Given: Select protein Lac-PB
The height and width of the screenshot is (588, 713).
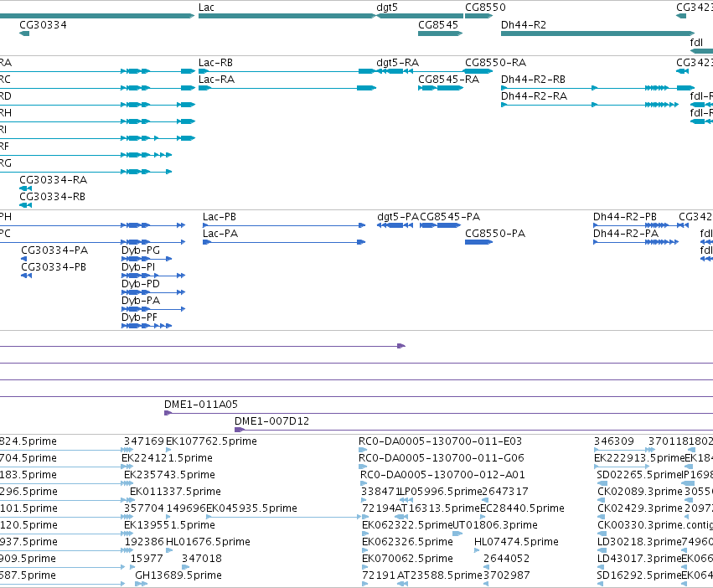Looking at the screenshot, I should pos(284,225).
